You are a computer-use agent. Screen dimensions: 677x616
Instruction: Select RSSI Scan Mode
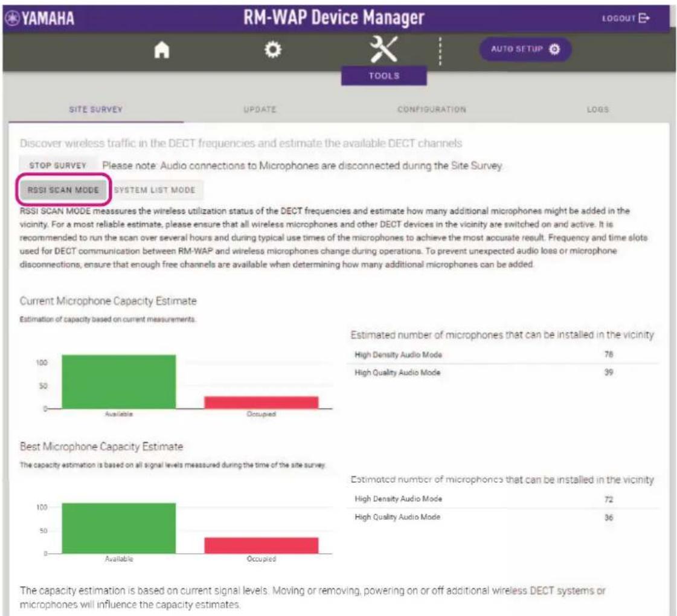pos(63,190)
